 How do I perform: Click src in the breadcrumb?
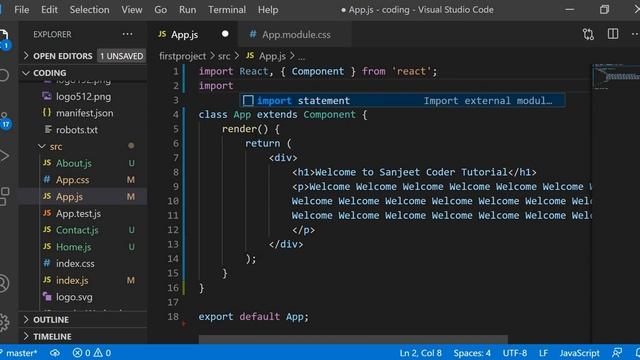pos(224,56)
